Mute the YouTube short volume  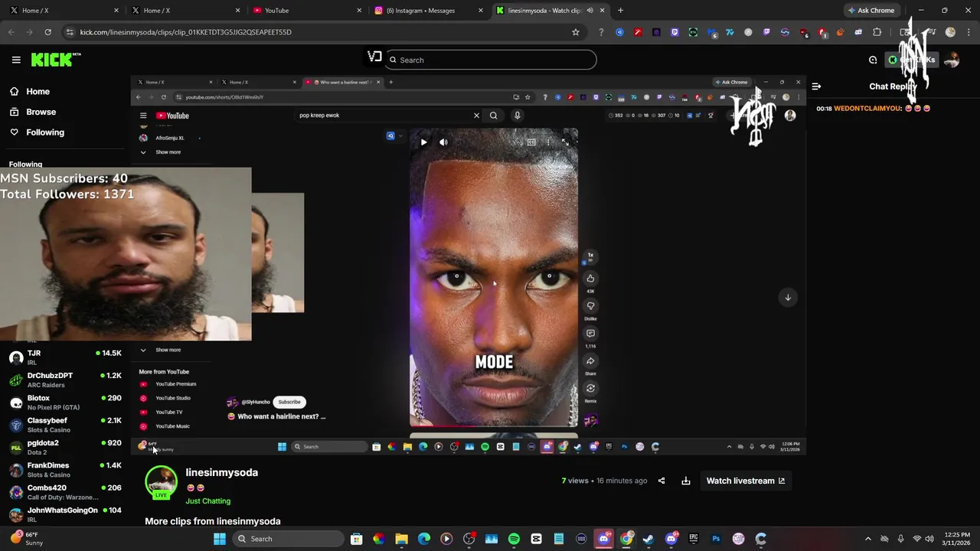pyautogui.click(x=443, y=142)
